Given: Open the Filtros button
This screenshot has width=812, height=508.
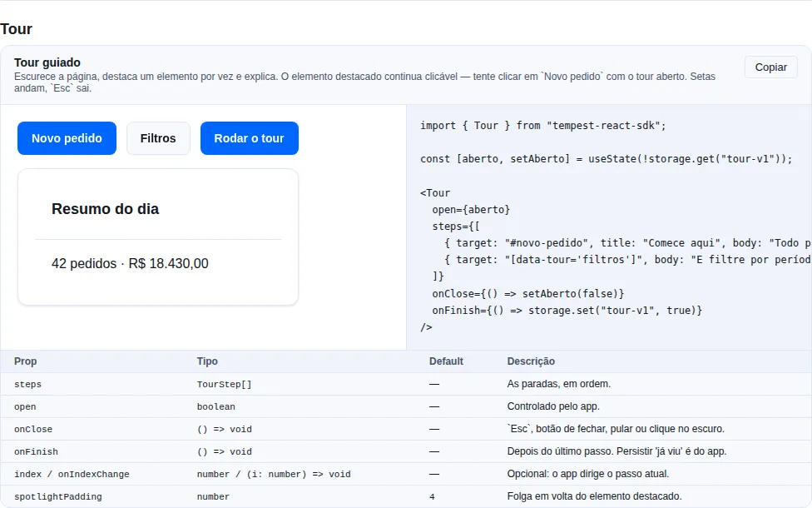Looking at the screenshot, I should coord(158,138).
